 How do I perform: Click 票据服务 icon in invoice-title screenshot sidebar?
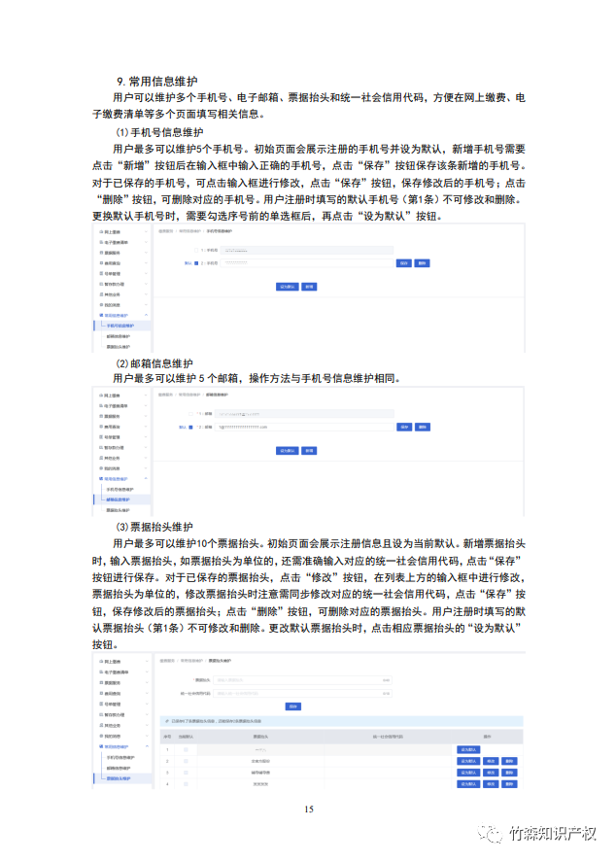click(x=101, y=683)
